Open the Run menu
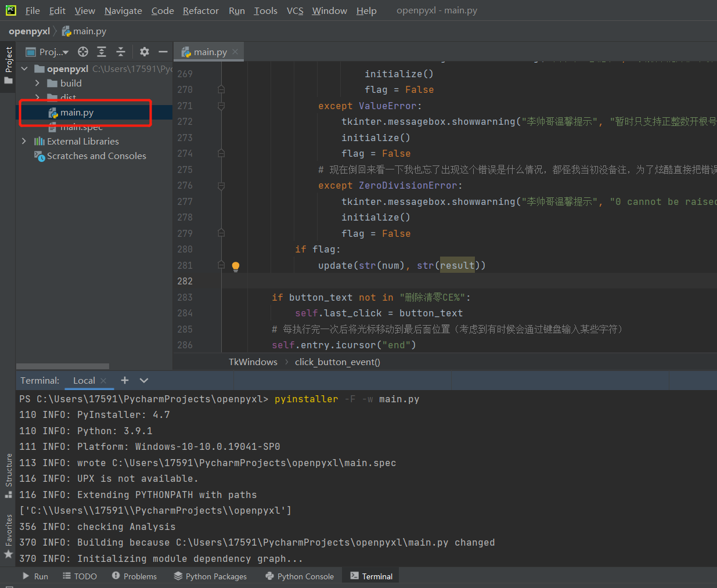717x588 pixels. [x=237, y=10]
